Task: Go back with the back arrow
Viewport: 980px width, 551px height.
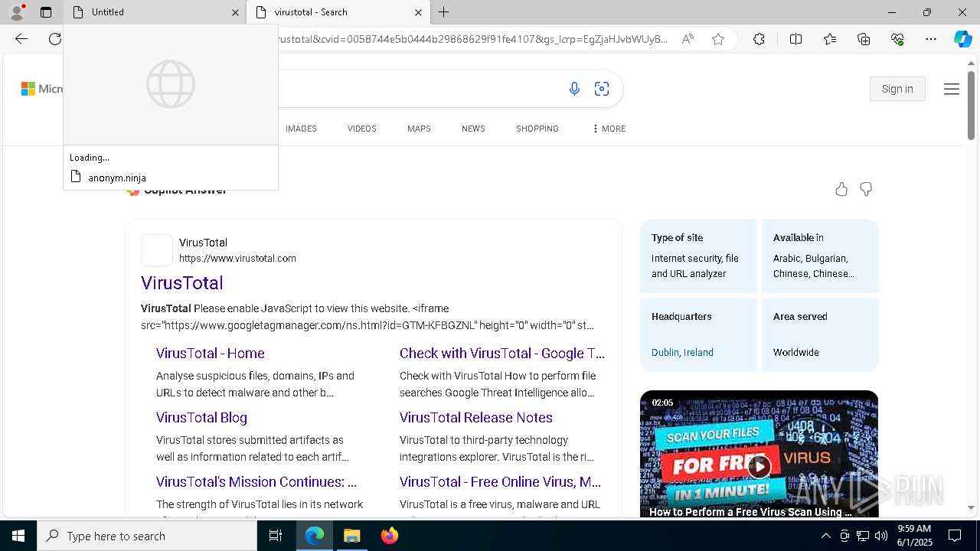Action: [21, 39]
